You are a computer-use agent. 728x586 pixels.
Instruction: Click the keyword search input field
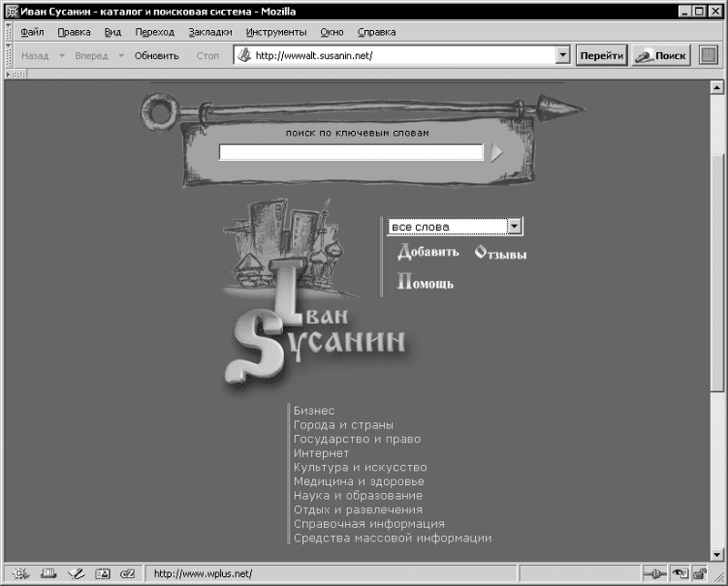(x=351, y=152)
